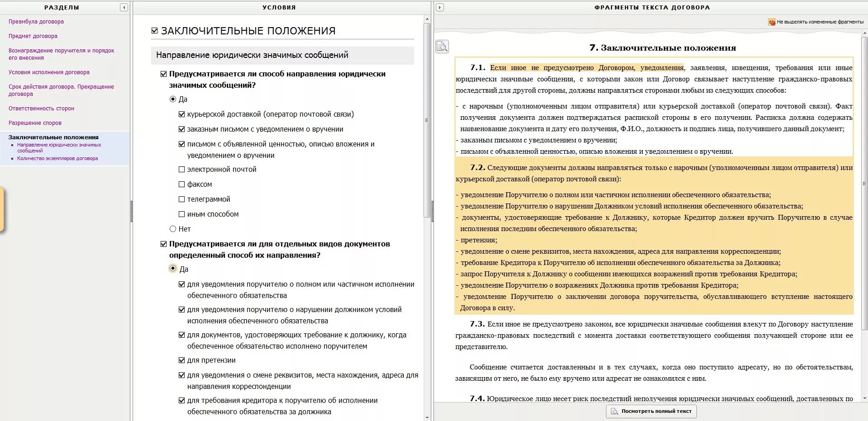Select Да for способ направления сообщений

point(172,99)
